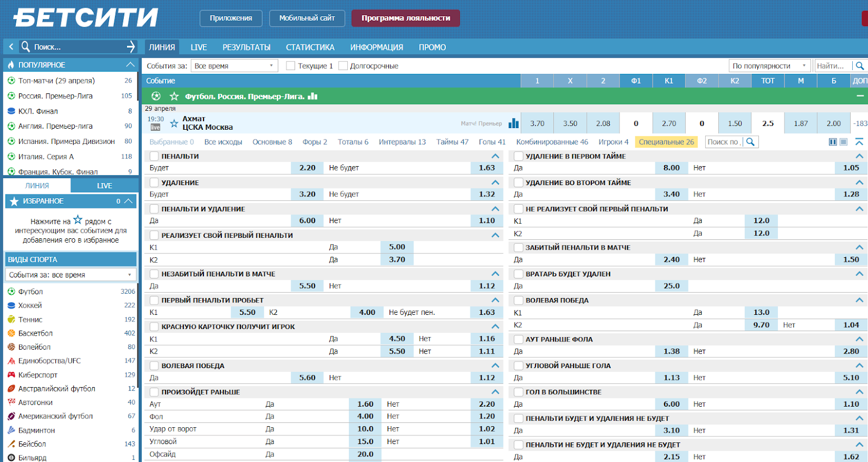Viewport: 868px width, 462px height.
Task: Collapse the НЕЗАБИТЫЙ ПЕНАЛЬТИ В МАТЧЕ market
Action: (495, 274)
